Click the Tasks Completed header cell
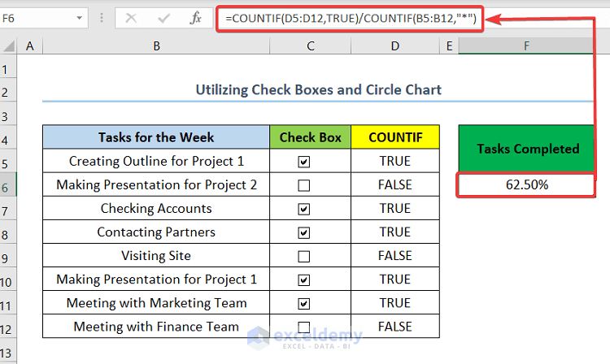This screenshot has height=364, width=610. pos(526,149)
